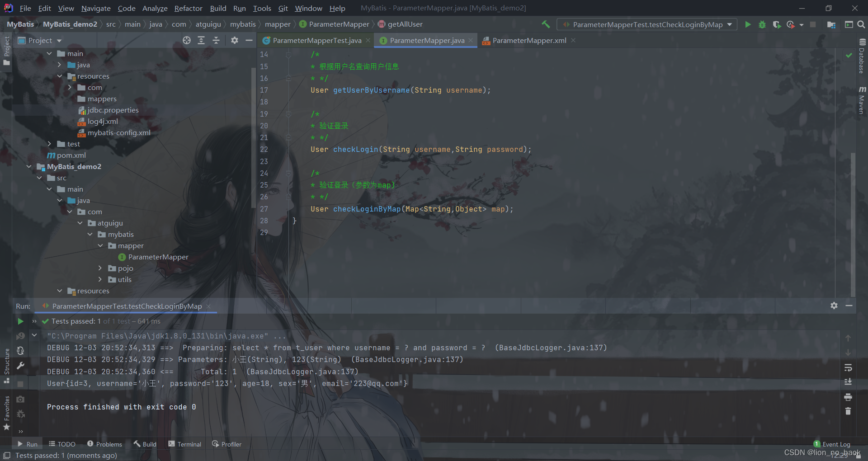Open the File menu
The height and width of the screenshot is (461, 868).
[25, 8]
